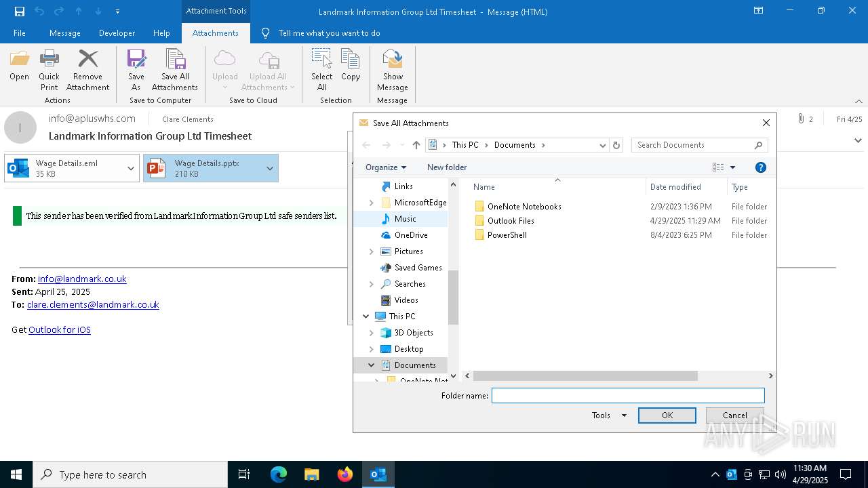Change view layout icon in dialog
Viewport: 868px width, 488px height.
point(718,167)
